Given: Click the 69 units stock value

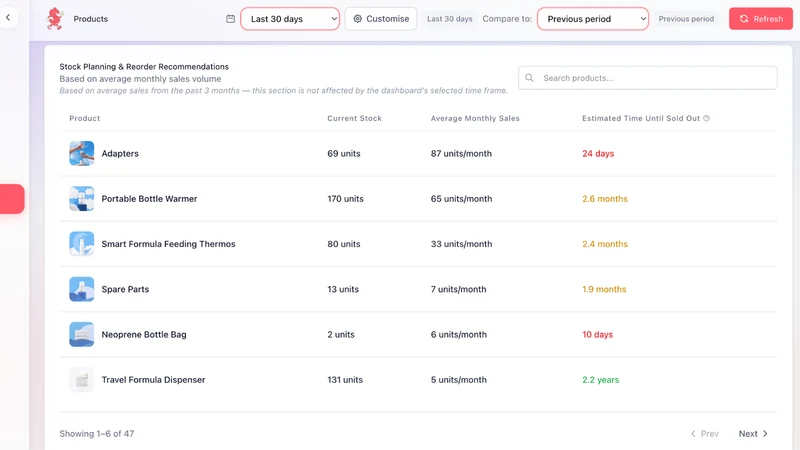Looking at the screenshot, I should [x=344, y=154].
